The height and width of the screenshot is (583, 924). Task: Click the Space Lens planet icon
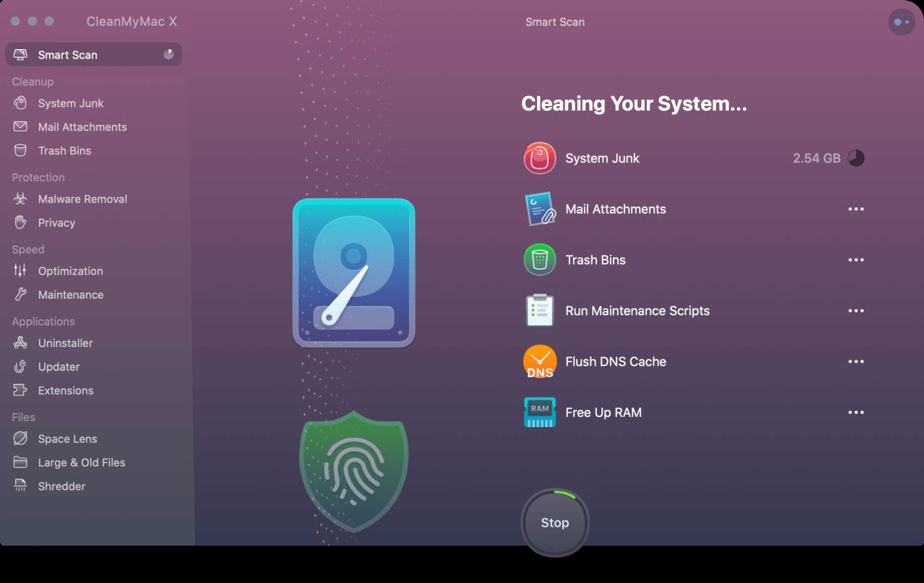[x=20, y=439]
